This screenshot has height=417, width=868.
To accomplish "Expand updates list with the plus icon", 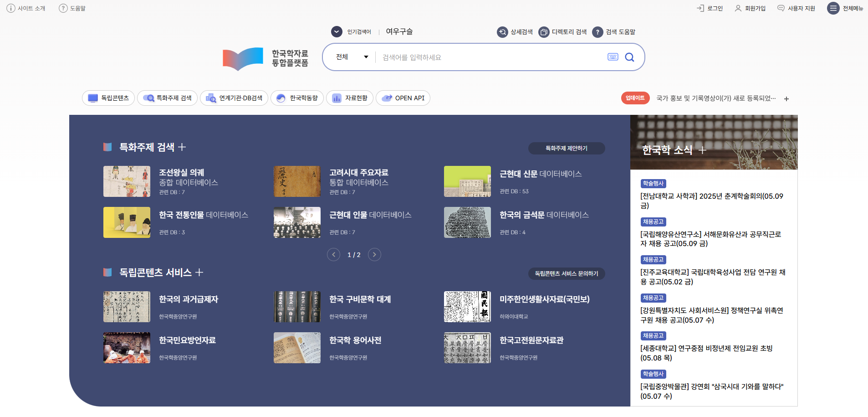I will pyautogui.click(x=786, y=98).
